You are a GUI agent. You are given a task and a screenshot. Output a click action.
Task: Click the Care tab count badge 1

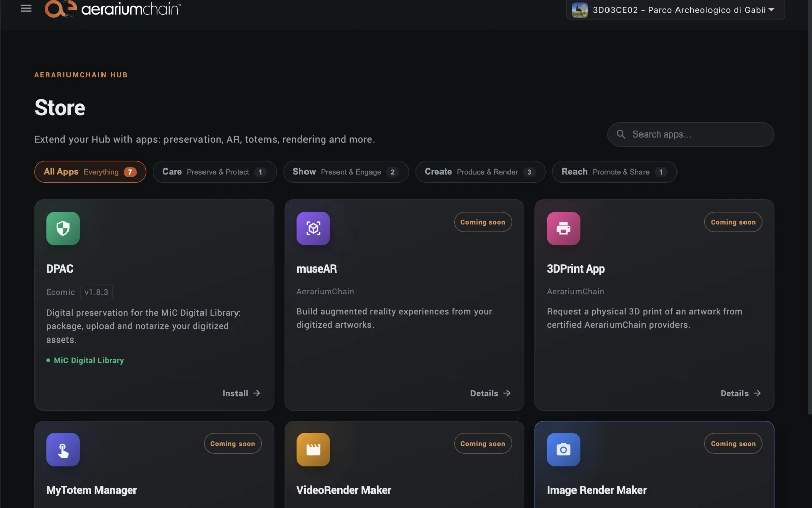pyautogui.click(x=260, y=172)
